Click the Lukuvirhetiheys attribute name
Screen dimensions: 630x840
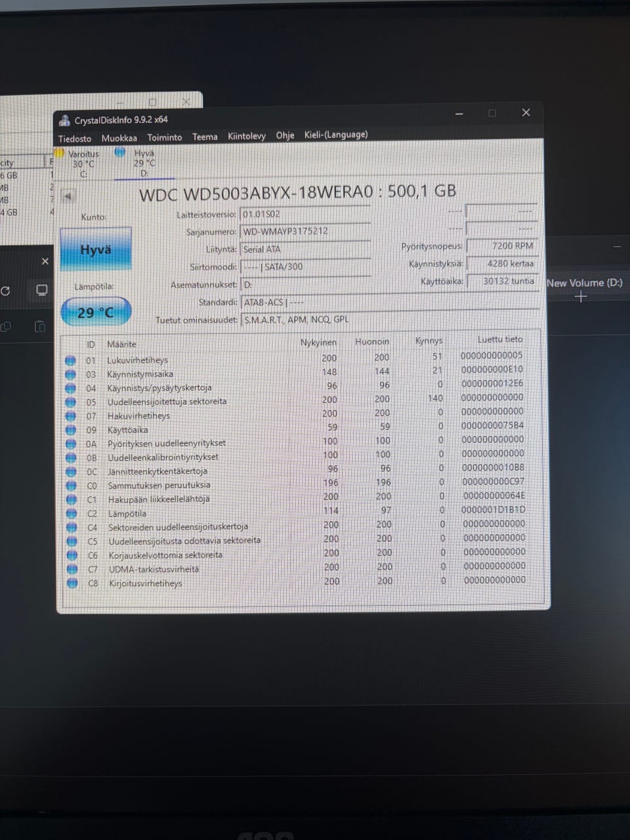[x=138, y=360]
